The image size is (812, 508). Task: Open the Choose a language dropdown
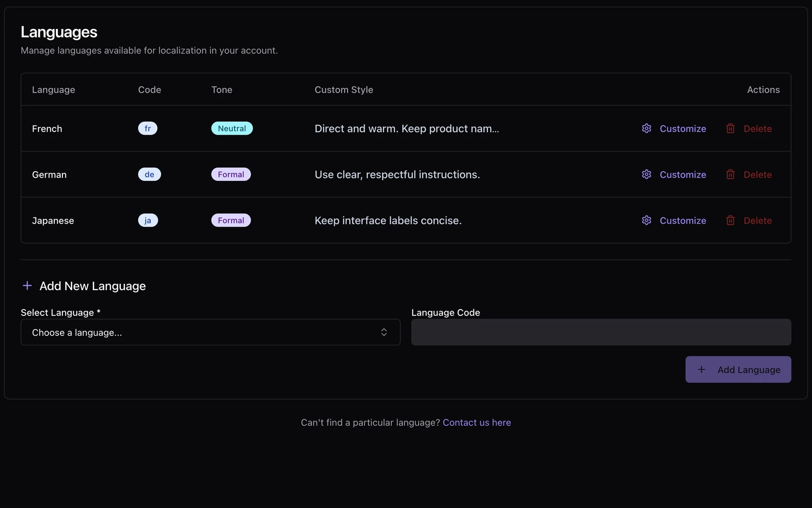tap(211, 332)
